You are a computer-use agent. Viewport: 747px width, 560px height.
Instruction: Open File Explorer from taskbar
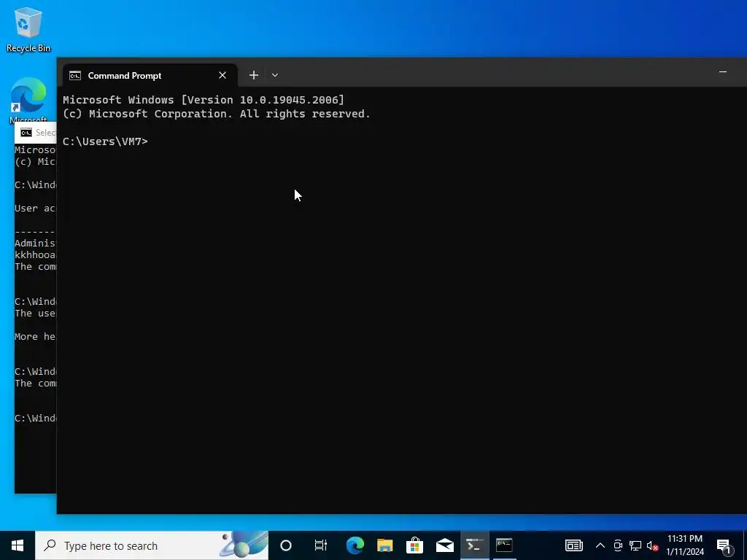point(385,545)
